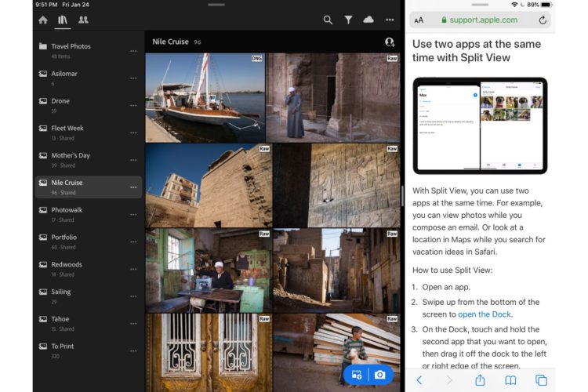Follow the "open the Dock" link
The height and width of the screenshot is (392, 588).
click(485, 314)
